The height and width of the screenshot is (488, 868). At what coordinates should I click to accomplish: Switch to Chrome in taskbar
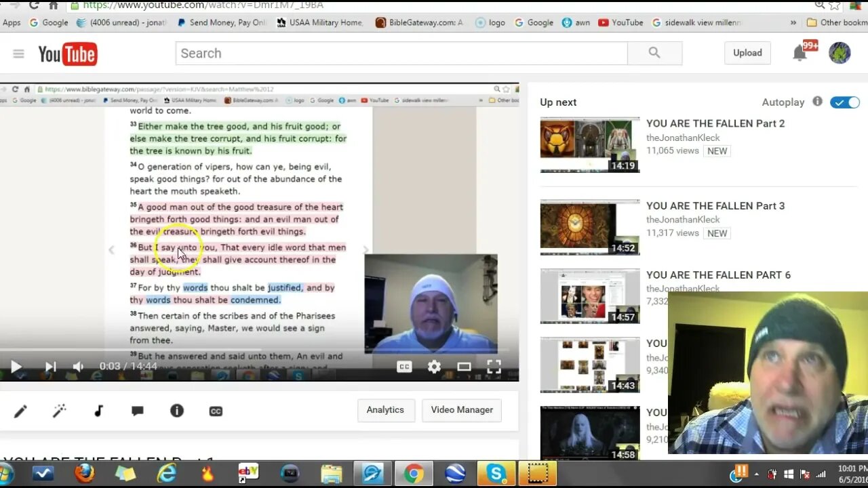click(414, 474)
